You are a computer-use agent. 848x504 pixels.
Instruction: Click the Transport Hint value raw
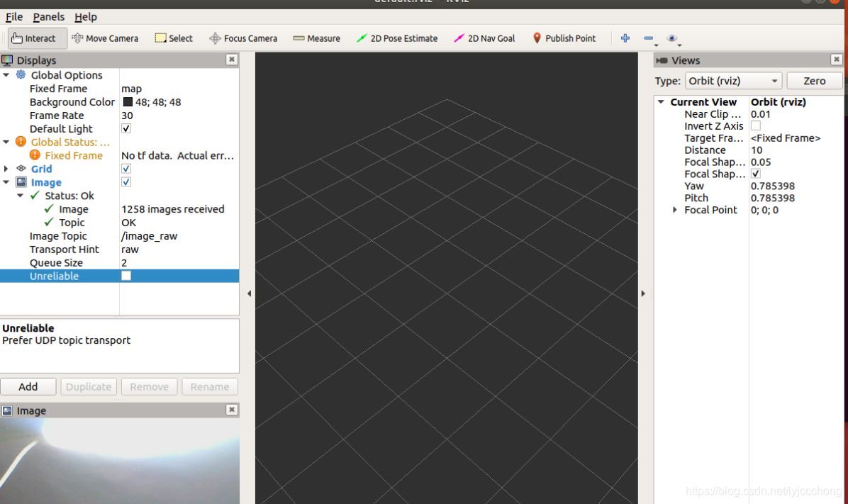click(x=130, y=250)
